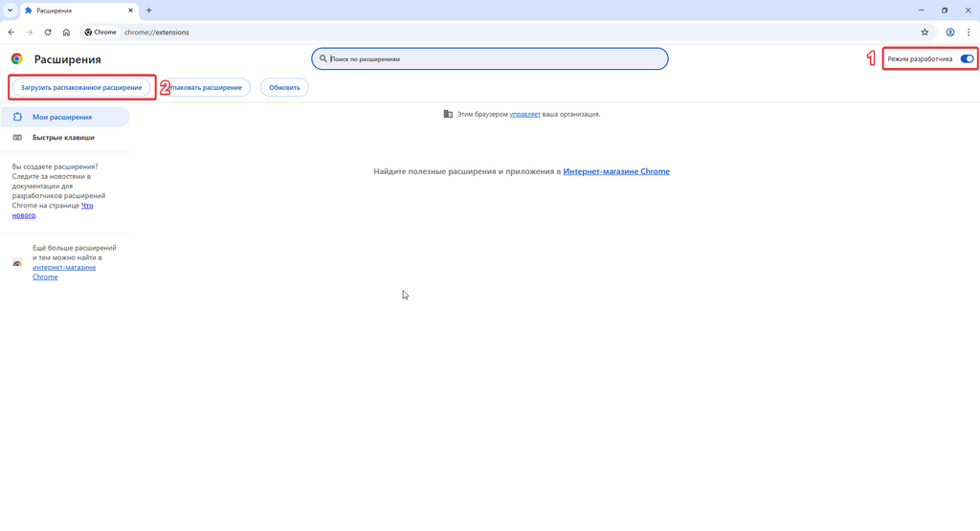Viewport: 980px width, 531px height.
Task: Click the page reload icon
Action: point(48,32)
